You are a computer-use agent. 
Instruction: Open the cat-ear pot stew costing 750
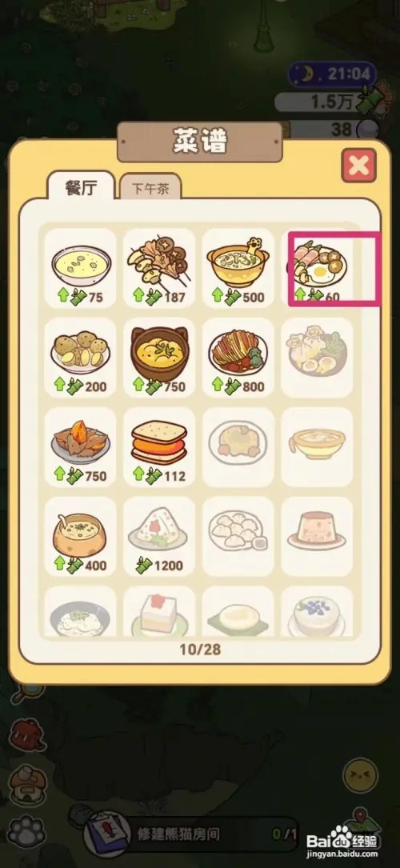pos(159,358)
